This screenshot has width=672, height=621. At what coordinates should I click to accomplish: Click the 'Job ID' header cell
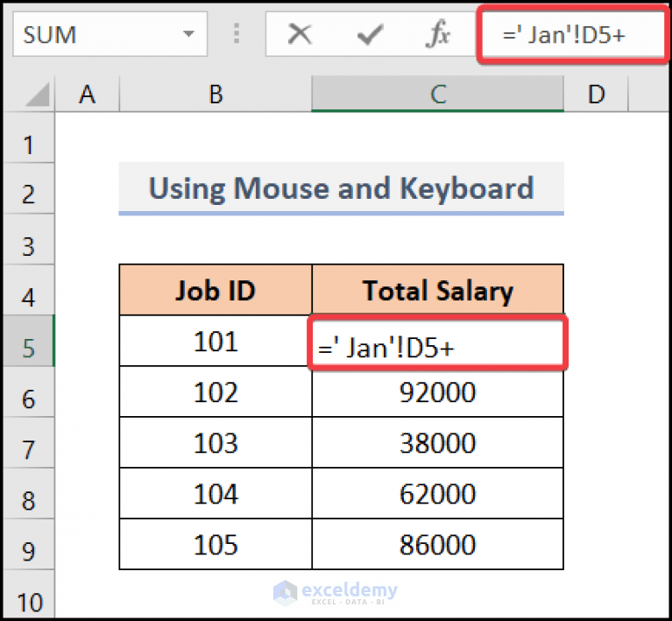tap(216, 290)
